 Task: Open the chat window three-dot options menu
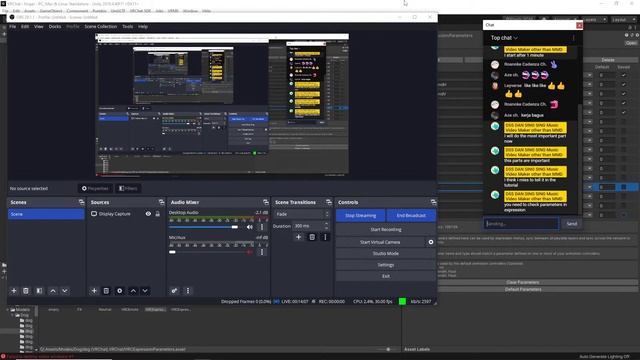coord(573,38)
